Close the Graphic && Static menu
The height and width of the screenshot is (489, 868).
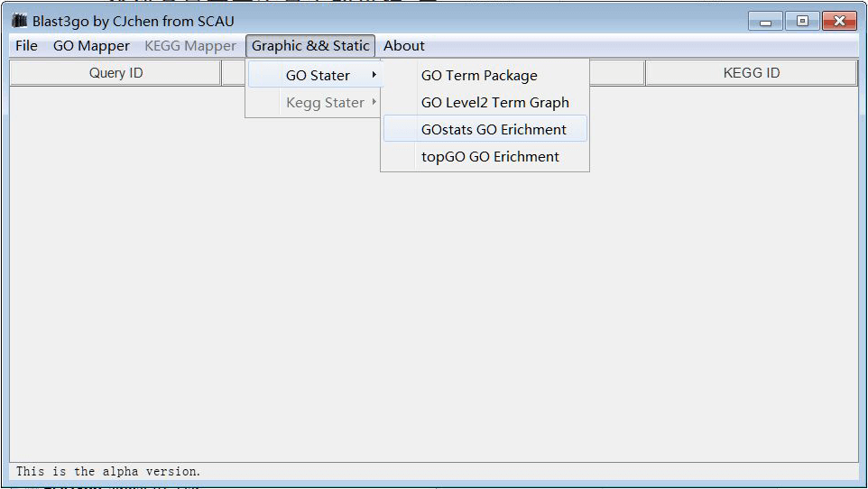click(x=310, y=46)
